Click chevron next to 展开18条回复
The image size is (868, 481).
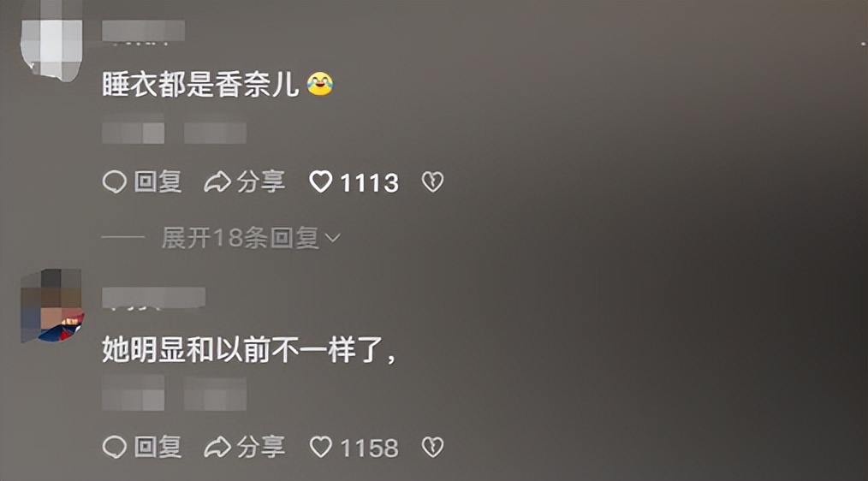click(333, 239)
